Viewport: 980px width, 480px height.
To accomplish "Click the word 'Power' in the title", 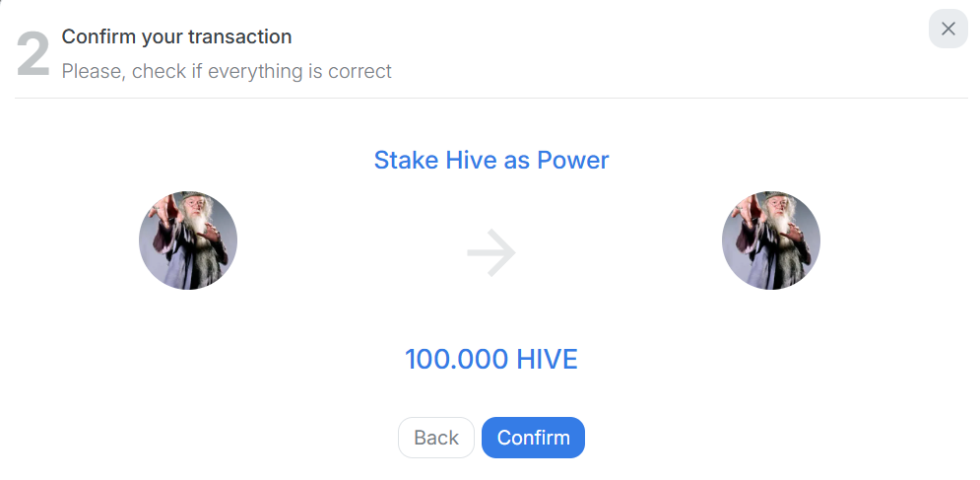I will tap(572, 160).
